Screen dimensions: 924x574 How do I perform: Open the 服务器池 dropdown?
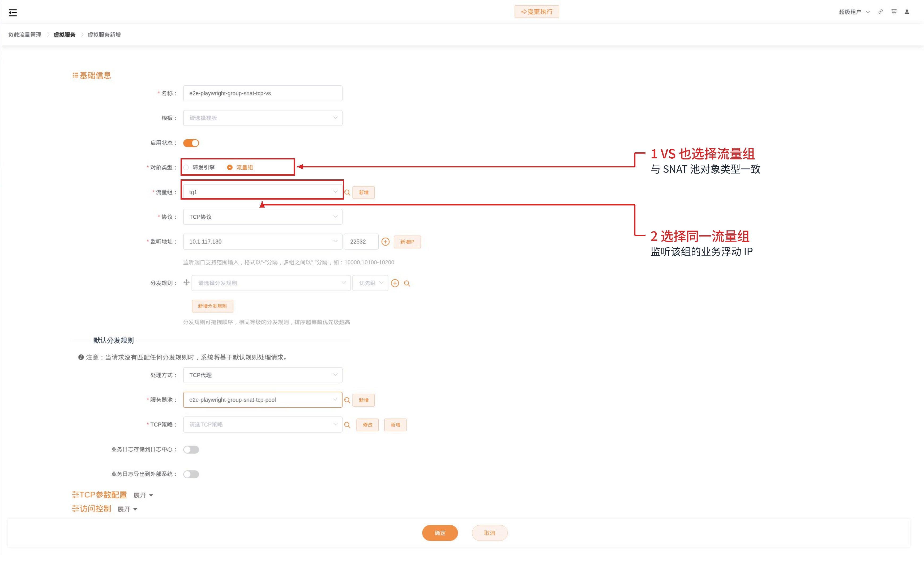tap(263, 400)
